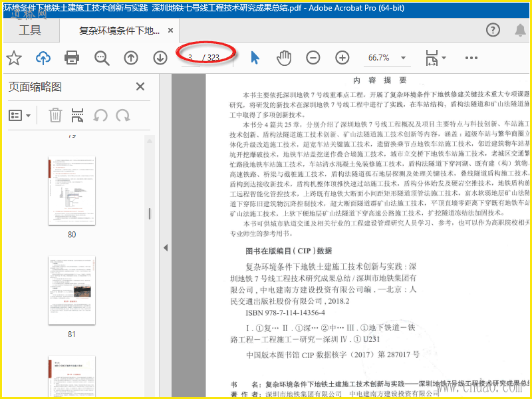This screenshot has height=399, width=532.
Task: Delete selected pages with the trash icon
Action: pos(55,115)
